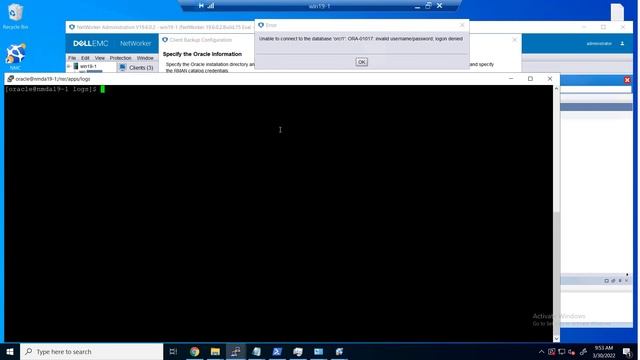Viewport: 640px width, 360px height.
Task: Click the red close button behind terminal
Action: pyautogui.click(x=627, y=80)
